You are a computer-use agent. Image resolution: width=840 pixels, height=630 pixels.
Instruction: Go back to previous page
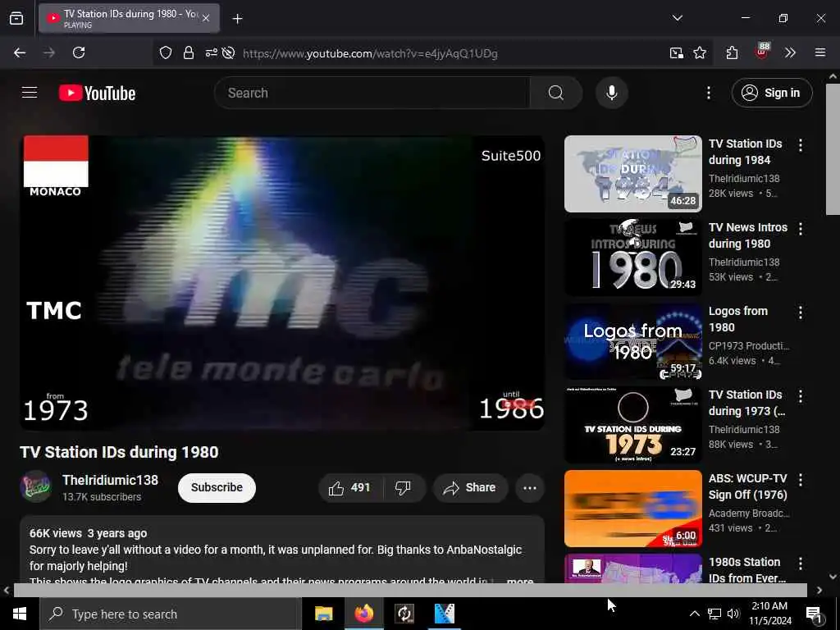coord(20,52)
